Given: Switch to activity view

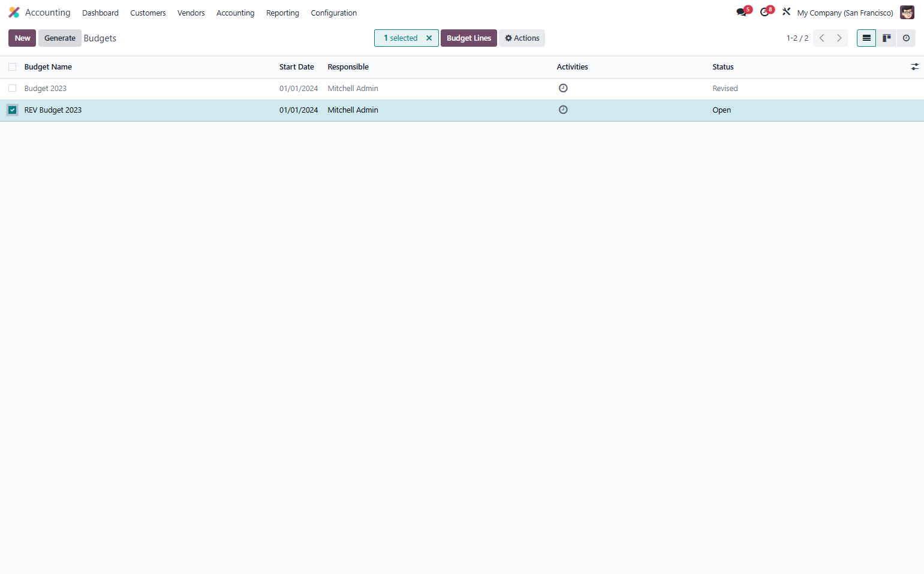Looking at the screenshot, I should [906, 38].
